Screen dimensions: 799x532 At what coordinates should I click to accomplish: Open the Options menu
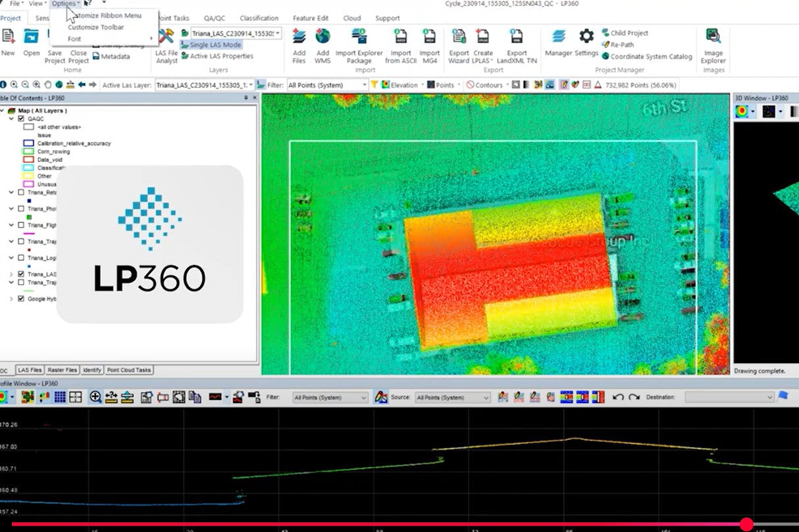(x=65, y=4)
